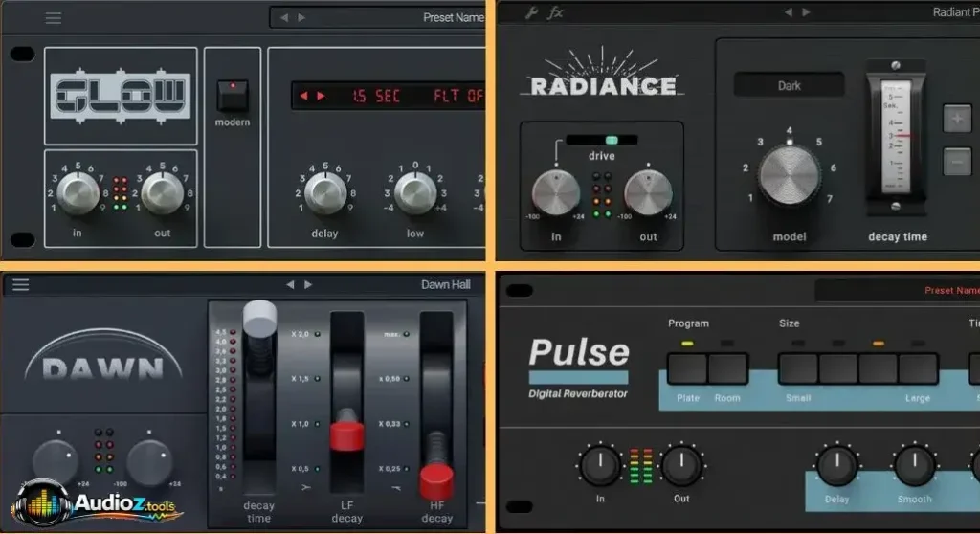Screen dimensions: 980x534
Task: Click the Glow low knob
Action: click(x=415, y=193)
